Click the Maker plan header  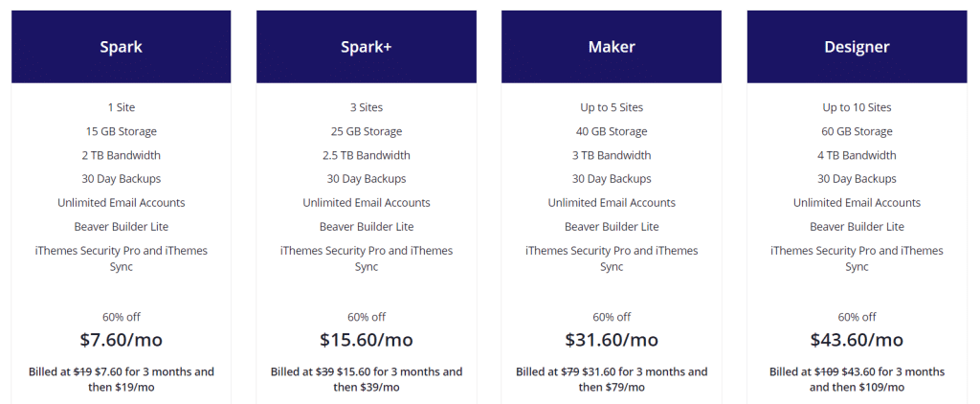(612, 47)
